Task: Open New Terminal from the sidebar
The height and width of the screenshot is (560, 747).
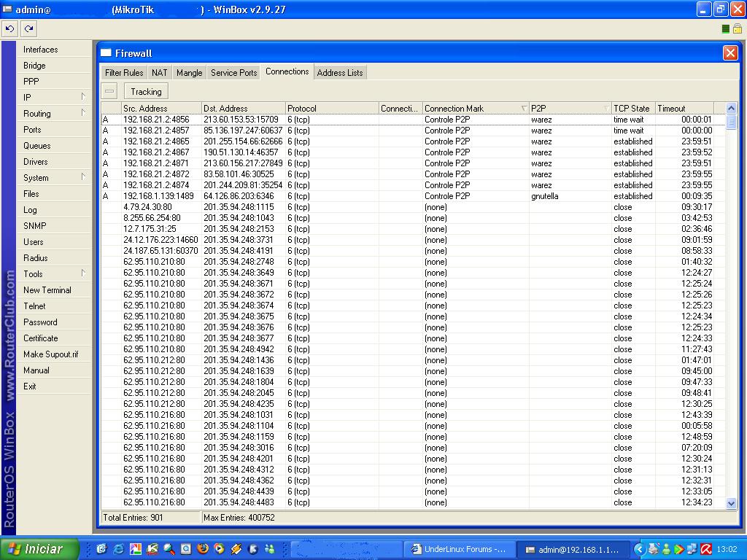Action: 54,290
